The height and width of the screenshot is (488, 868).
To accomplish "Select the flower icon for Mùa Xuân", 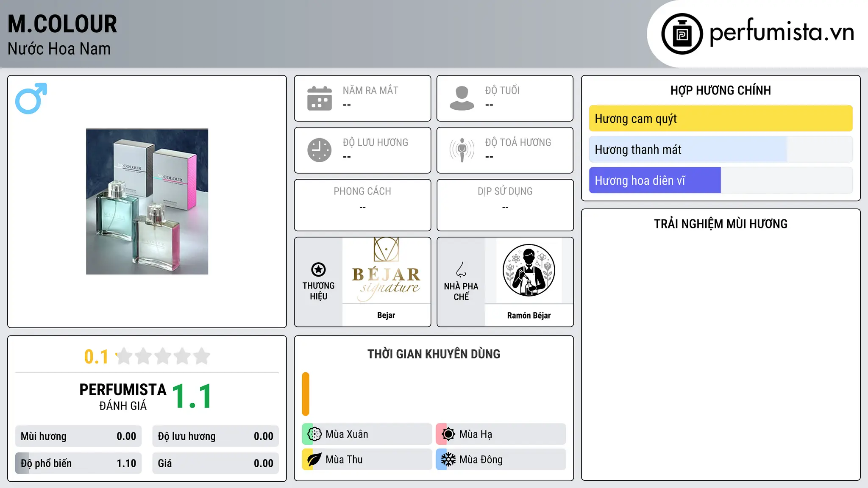I will coord(314,434).
